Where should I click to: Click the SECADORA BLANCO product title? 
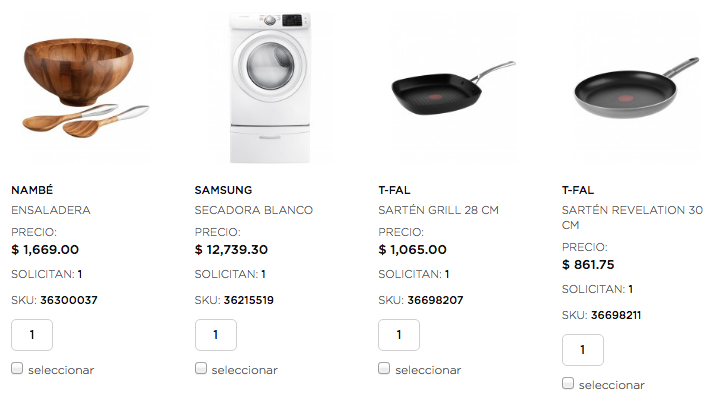pyautogui.click(x=254, y=210)
